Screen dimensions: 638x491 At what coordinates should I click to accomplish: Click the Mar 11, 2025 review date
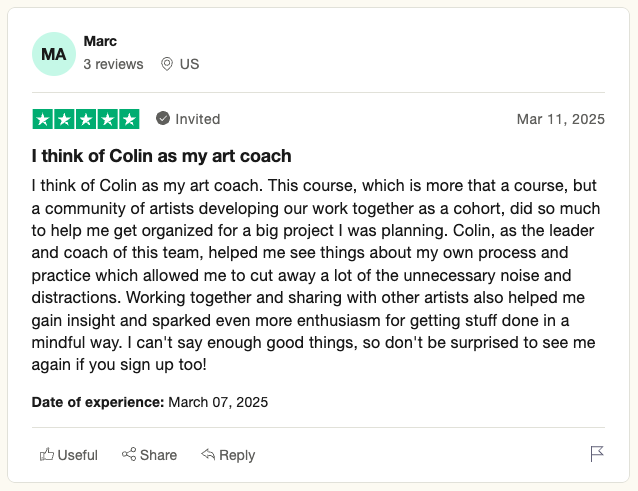560,119
